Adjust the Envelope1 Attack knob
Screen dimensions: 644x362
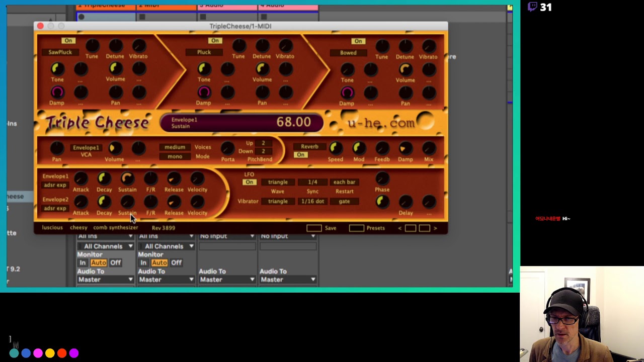pyautogui.click(x=80, y=178)
